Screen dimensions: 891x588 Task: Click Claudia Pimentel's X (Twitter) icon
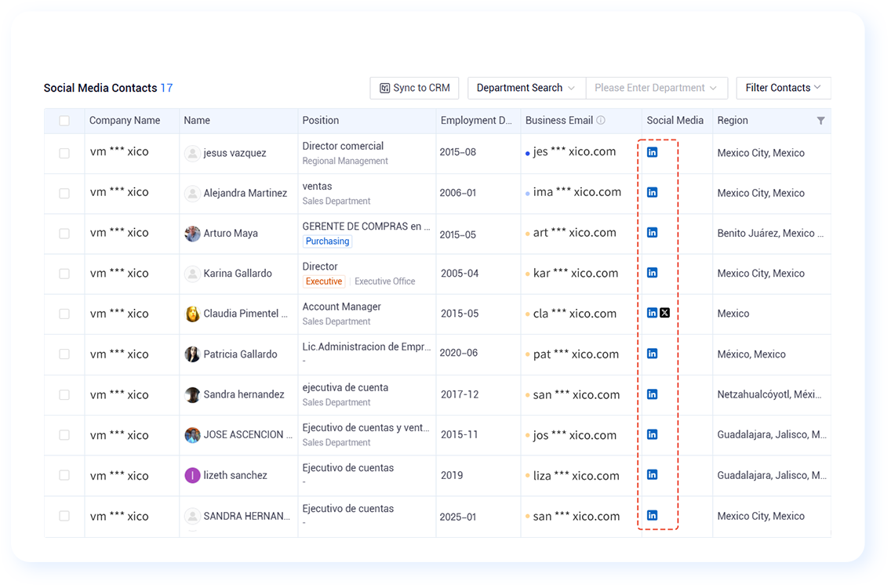[665, 313]
